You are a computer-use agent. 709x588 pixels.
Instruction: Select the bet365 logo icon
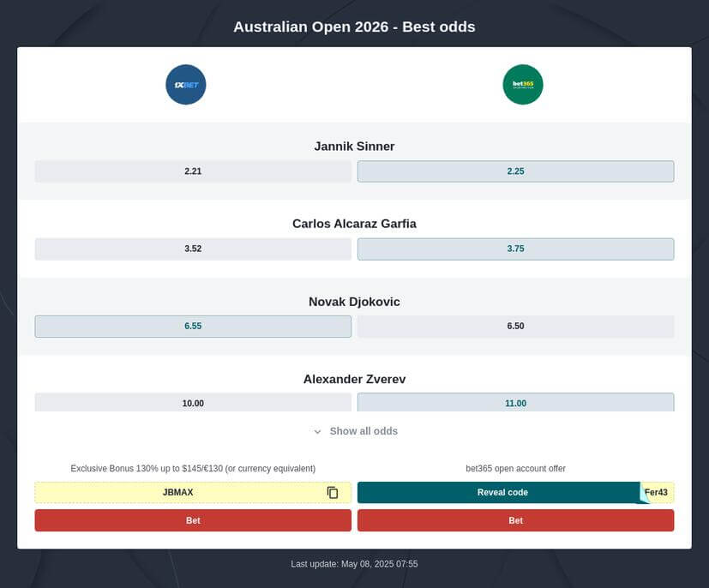(x=523, y=84)
